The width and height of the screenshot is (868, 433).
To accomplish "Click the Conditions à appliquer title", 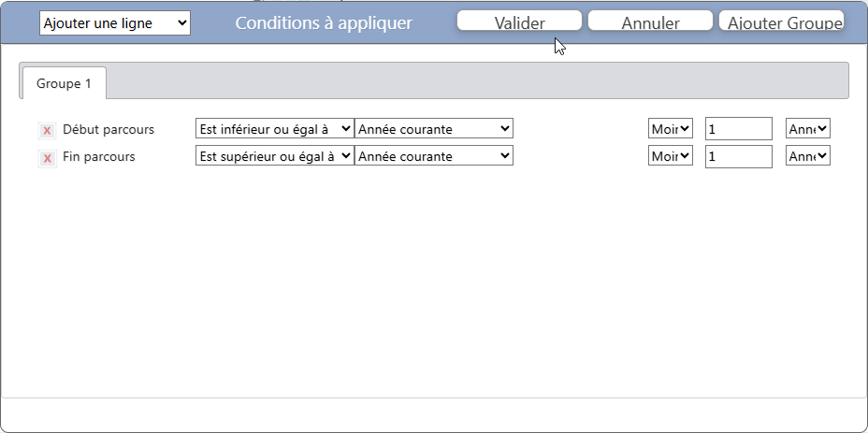I will point(324,22).
